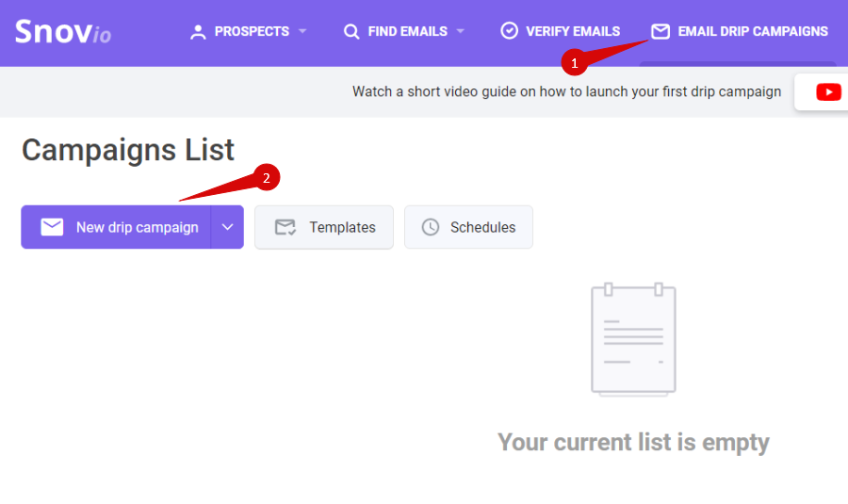
Task: Open the YouTube video guide icon
Action: point(828,92)
